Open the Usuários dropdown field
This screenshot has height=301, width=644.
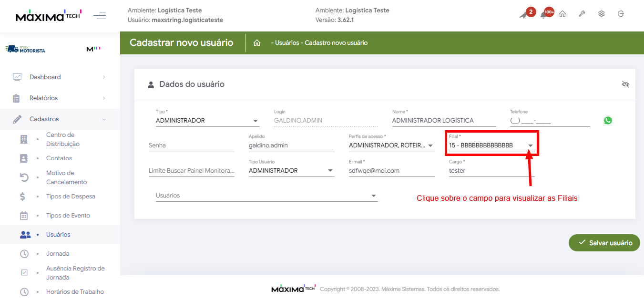pyautogui.click(x=267, y=196)
